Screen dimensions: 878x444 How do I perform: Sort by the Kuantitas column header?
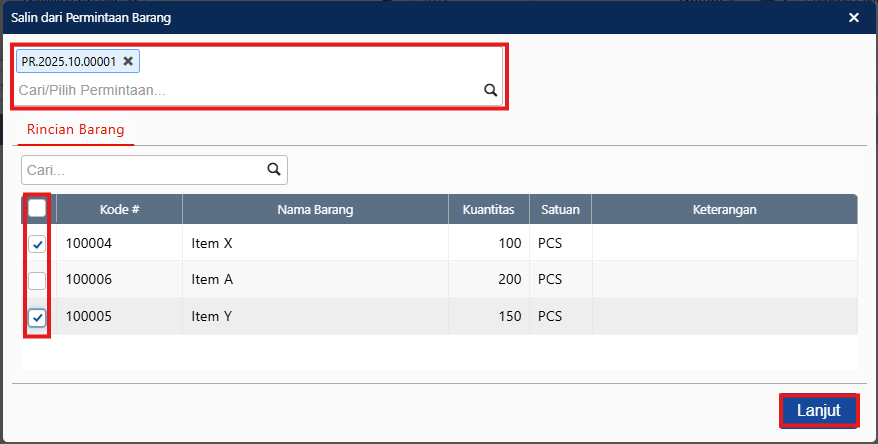tap(488, 209)
